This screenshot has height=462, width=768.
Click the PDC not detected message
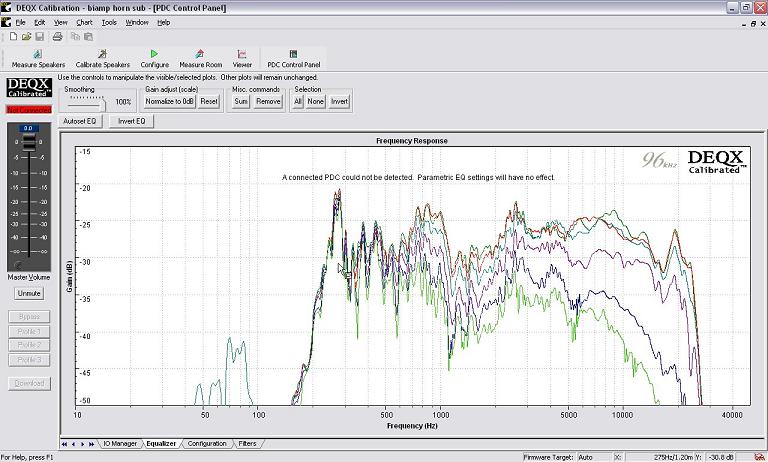[418, 177]
